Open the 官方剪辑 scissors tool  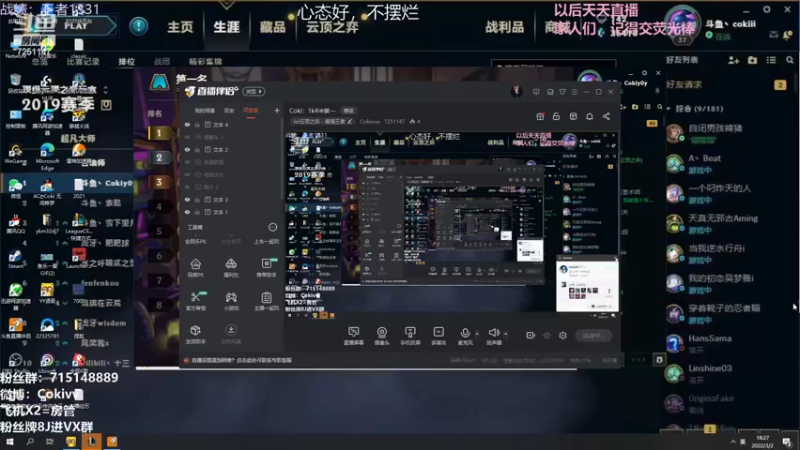pos(195,301)
